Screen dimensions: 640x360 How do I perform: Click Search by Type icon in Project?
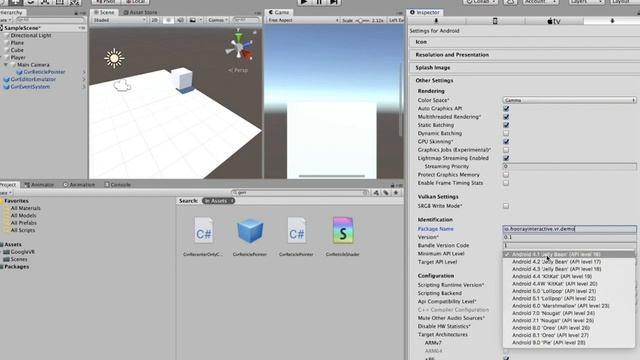376,193
